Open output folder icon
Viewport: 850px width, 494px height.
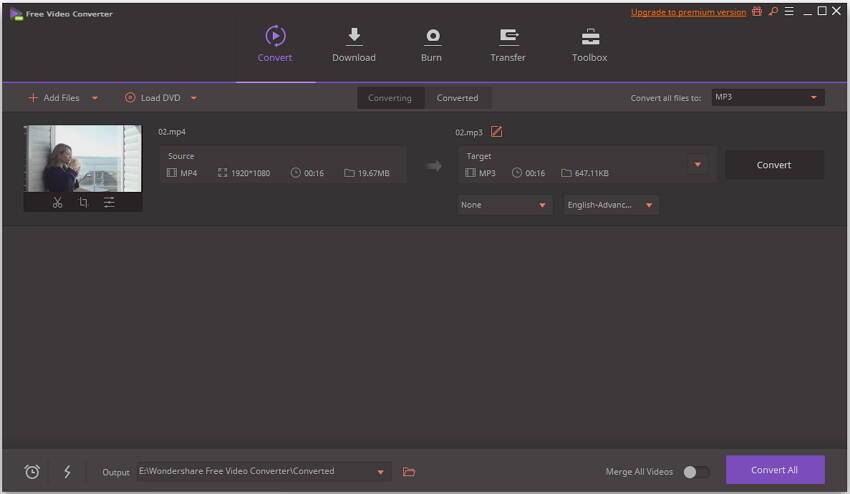pyautogui.click(x=409, y=472)
